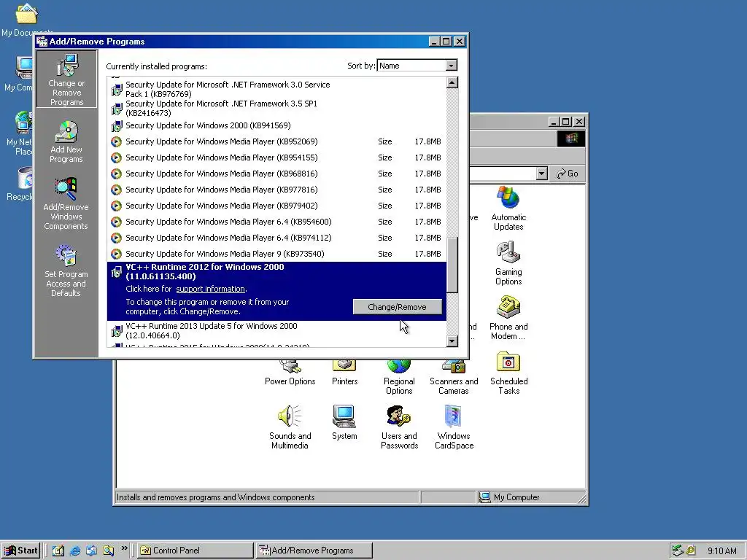Expand Quick Launch overflow chevron
The width and height of the screenshot is (747, 560).
[124, 548]
